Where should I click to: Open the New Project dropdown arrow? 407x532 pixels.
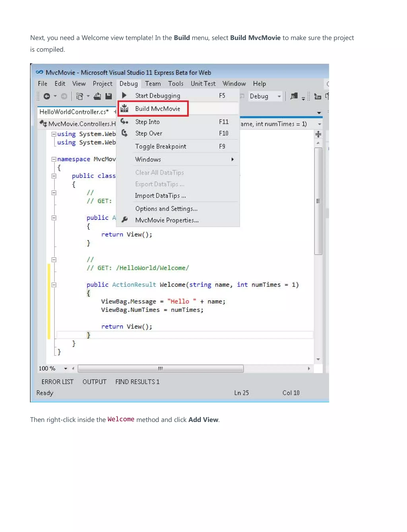88,96
